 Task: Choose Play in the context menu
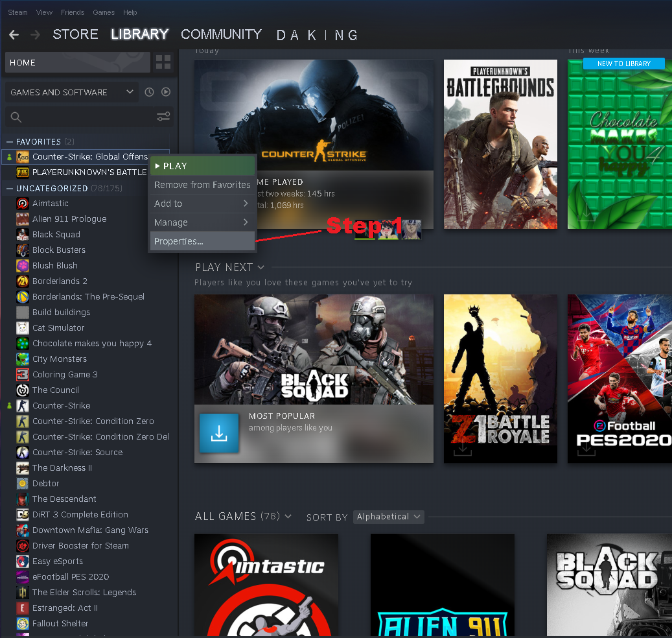coord(202,166)
